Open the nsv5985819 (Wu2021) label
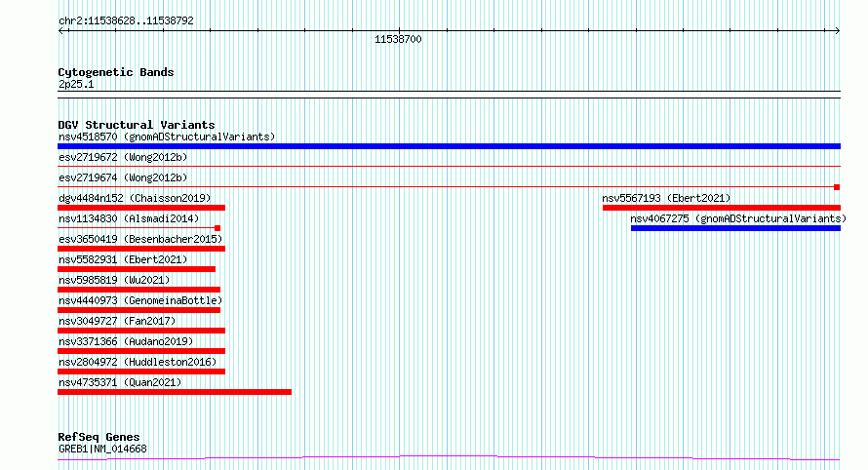Screen dimensions: 868x470 [114, 280]
